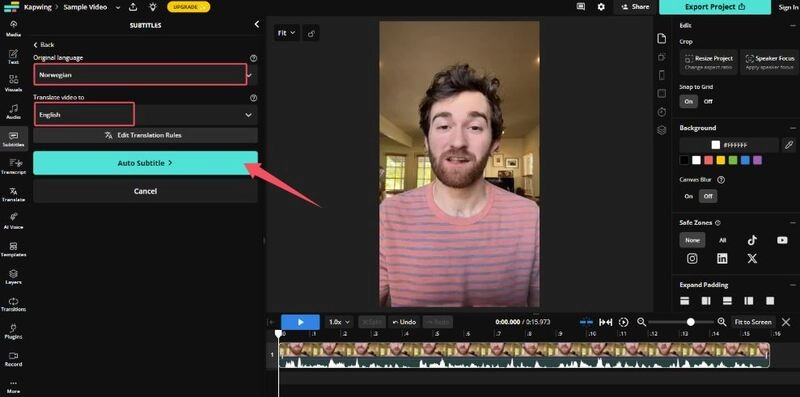
Task: Pick background color with eyedropper
Action: (788, 145)
